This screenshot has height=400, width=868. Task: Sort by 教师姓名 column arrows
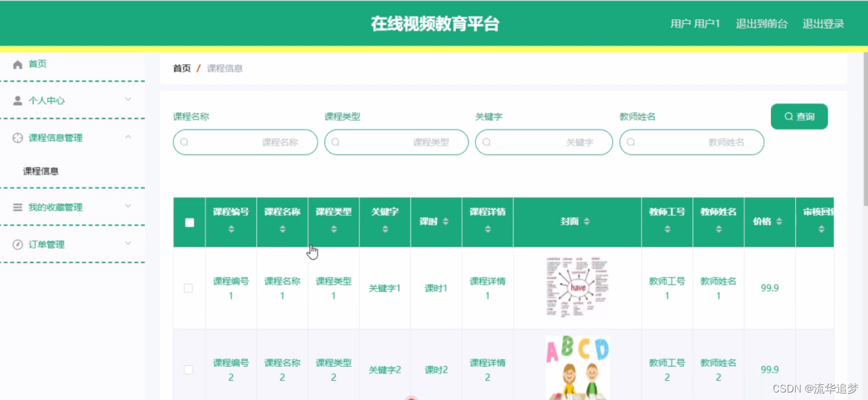tap(719, 230)
